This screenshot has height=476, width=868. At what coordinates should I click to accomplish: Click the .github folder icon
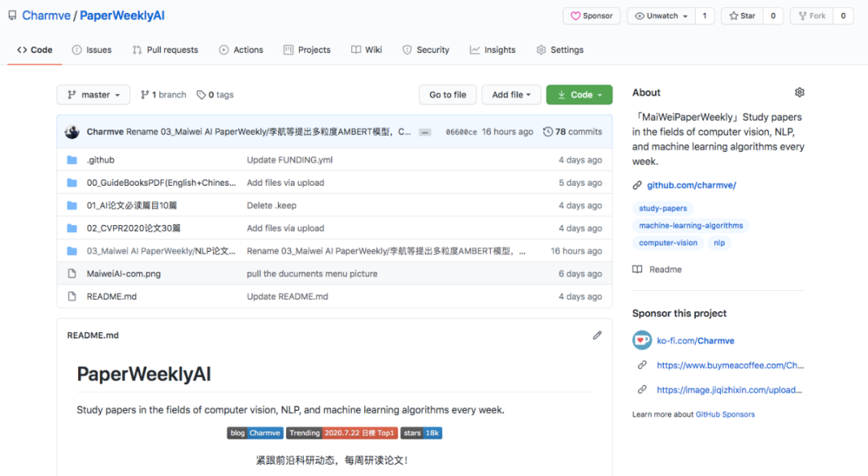72,160
